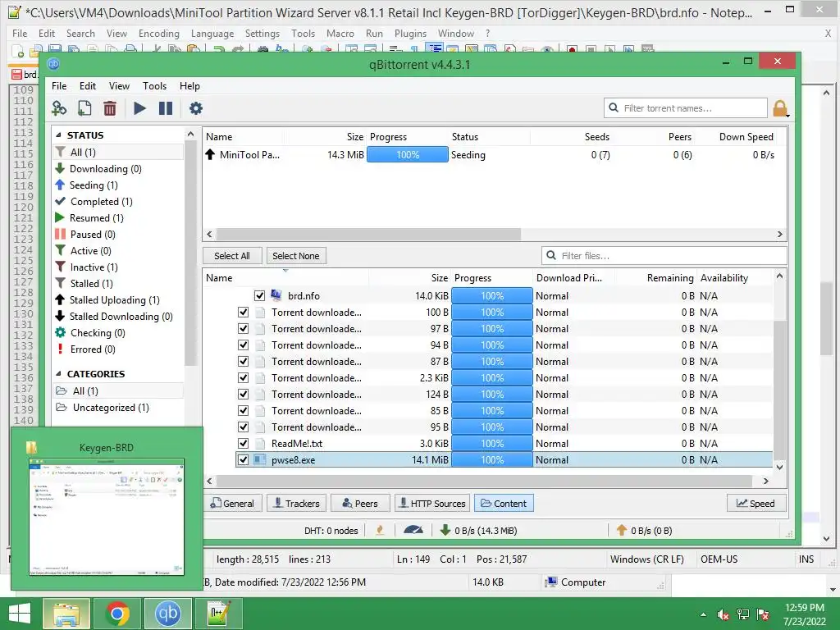Open the qBittorrent File menu
The height and width of the screenshot is (630, 840).
point(59,85)
